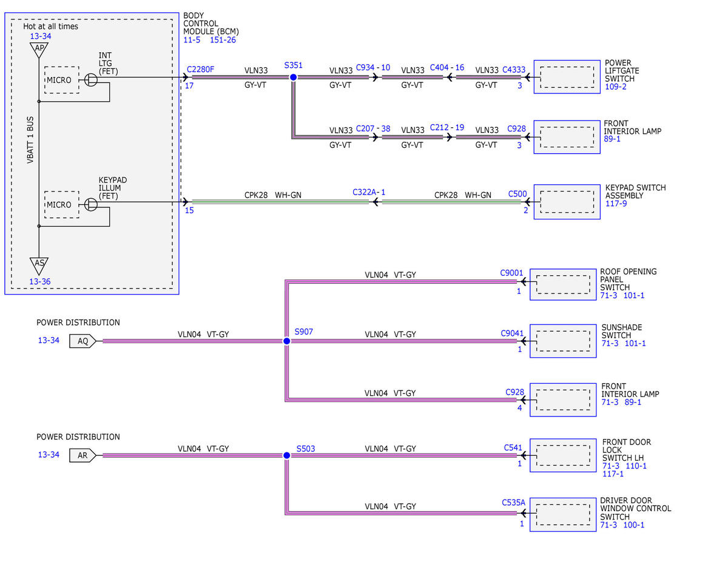This screenshot has width=728, height=562.
Task: Click the 'Hot at all times' text
Action: click(x=50, y=27)
